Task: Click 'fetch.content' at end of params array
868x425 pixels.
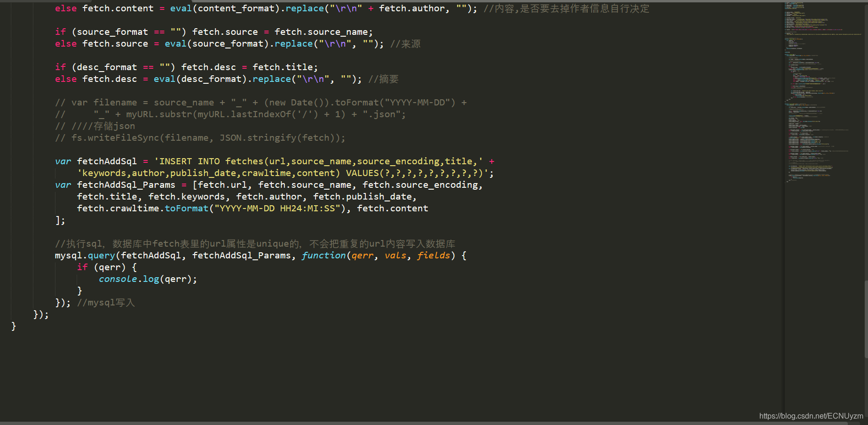Action: (393, 208)
